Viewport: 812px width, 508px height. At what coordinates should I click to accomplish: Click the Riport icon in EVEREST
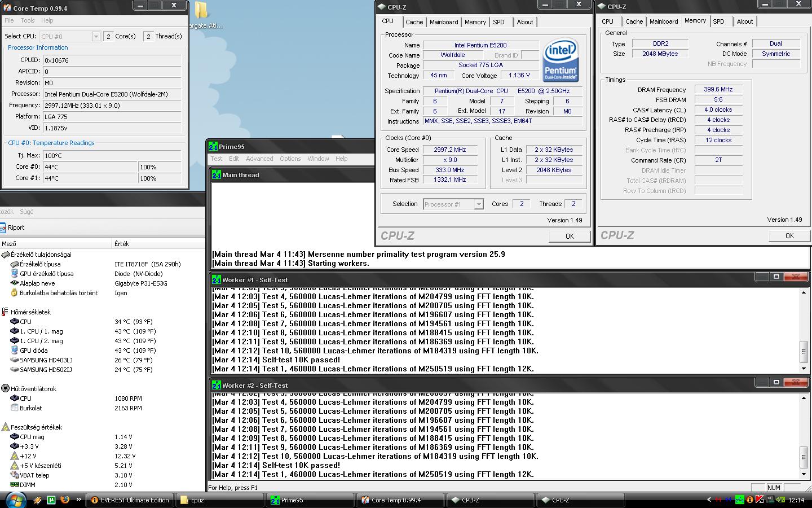[3, 227]
